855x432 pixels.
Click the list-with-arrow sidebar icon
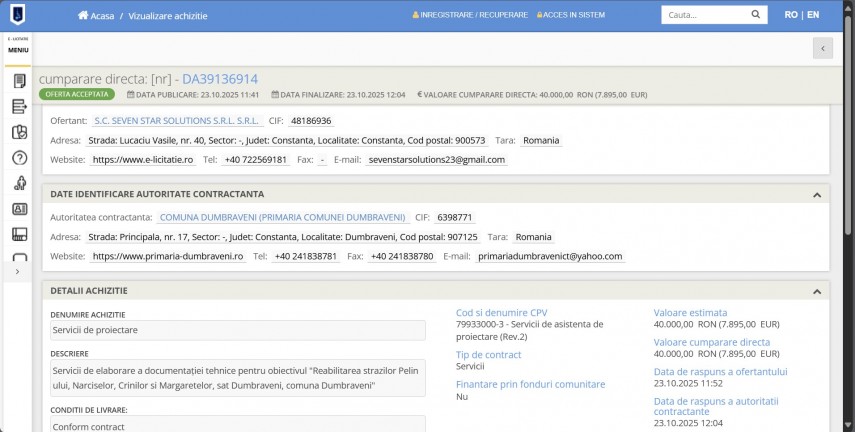point(18,107)
